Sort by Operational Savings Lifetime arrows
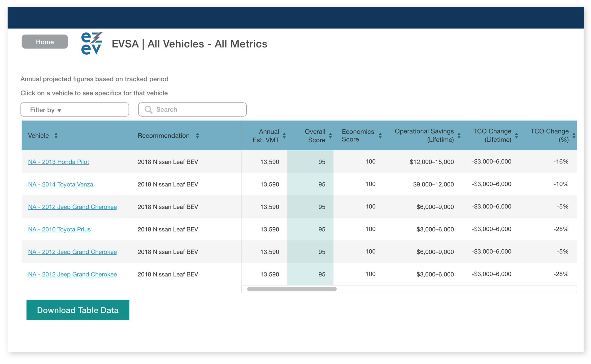The width and height of the screenshot is (591, 364). click(459, 135)
